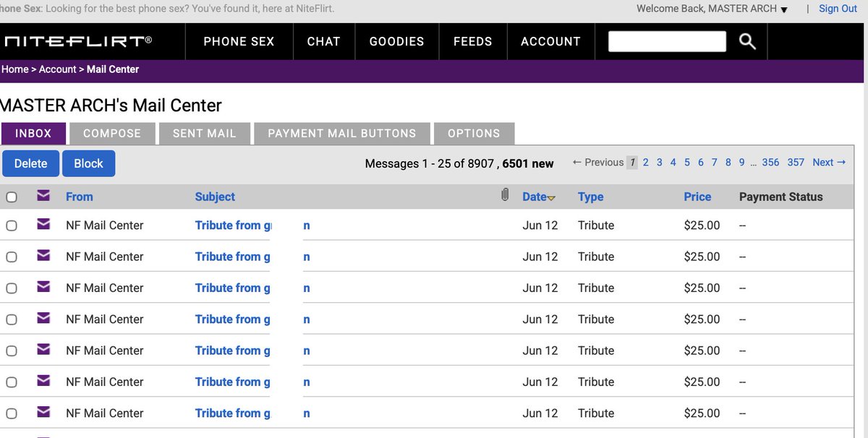Click the envelope icon in header row
The width and height of the screenshot is (868, 438).
[x=43, y=196]
